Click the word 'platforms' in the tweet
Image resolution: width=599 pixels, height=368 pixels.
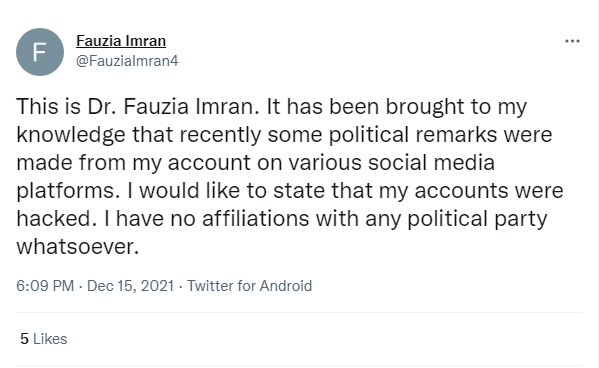click(65, 191)
